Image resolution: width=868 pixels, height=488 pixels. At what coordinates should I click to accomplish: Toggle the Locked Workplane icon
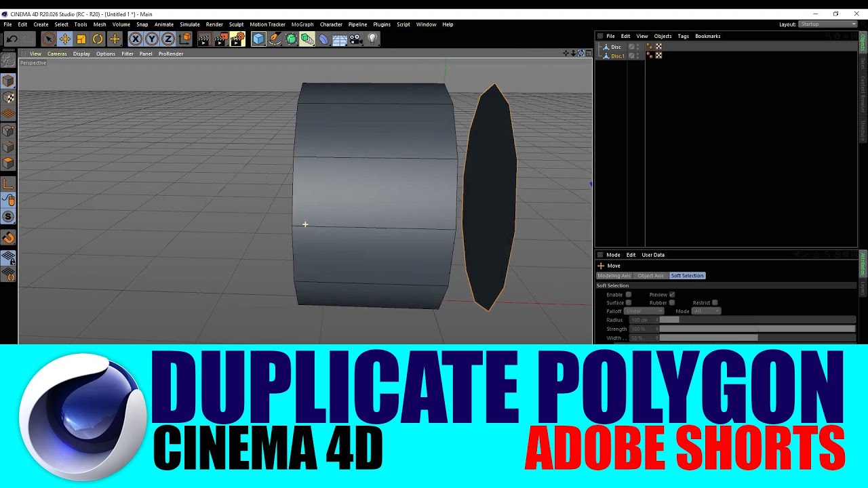click(x=8, y=258)
